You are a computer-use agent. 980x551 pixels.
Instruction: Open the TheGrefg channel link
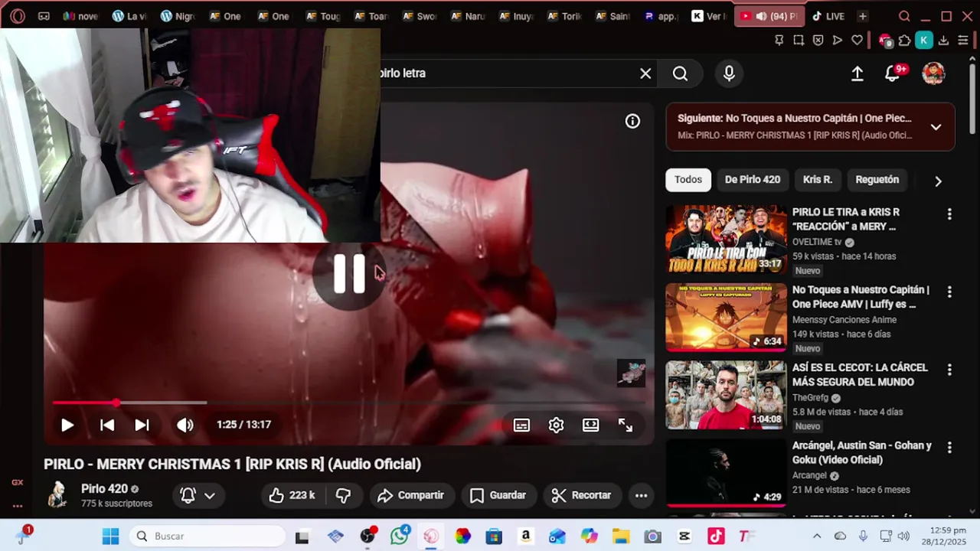click(811, 398)
